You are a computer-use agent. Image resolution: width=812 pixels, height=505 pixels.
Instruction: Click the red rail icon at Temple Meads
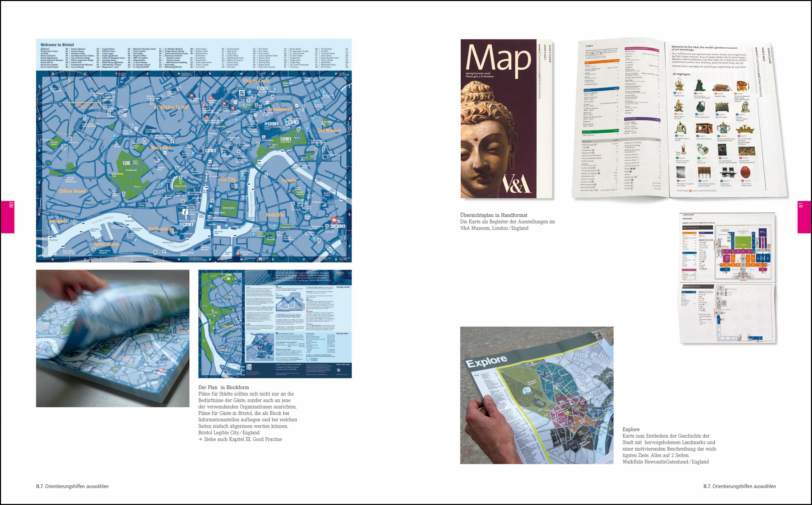pos(334,220)
